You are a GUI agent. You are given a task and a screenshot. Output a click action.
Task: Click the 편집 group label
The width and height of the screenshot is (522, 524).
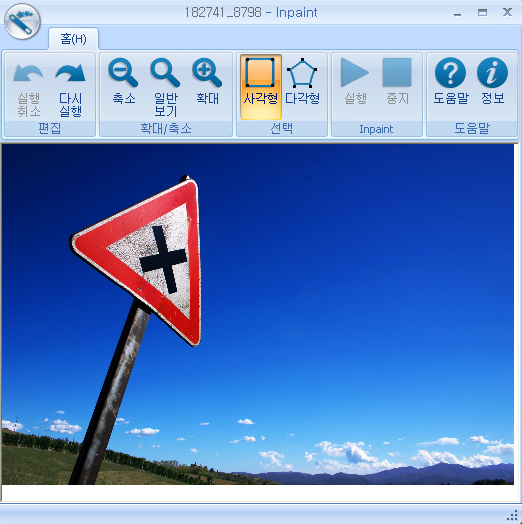(49, 128)
